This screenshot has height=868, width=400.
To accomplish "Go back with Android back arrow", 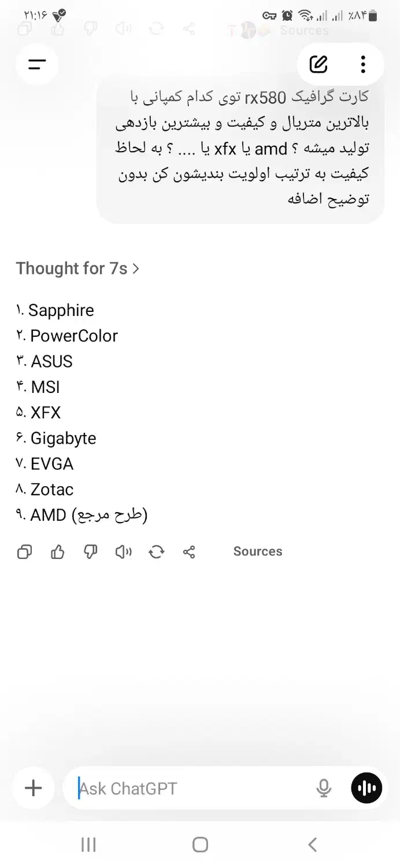I will pos(312,845).
